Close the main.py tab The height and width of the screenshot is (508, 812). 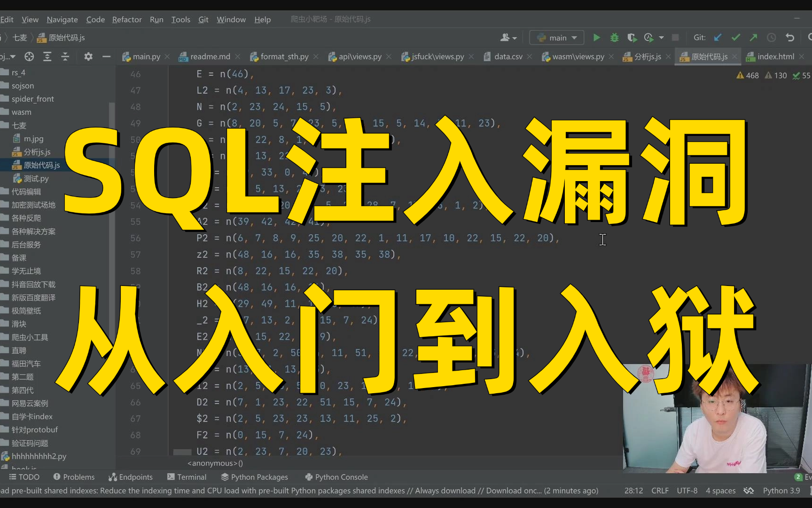tap(167, 56)
